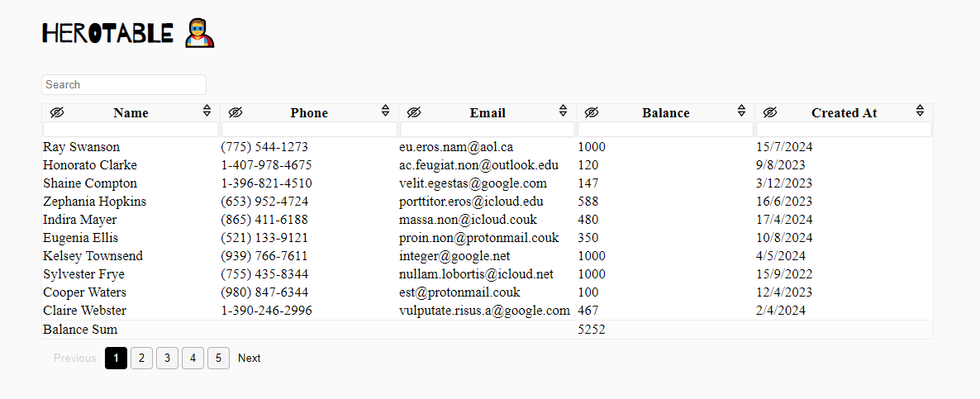Click the Phone column sort arrows icon
Viewport: 980px width, 399px height.
pyautogui.click(x=385, y=111)
